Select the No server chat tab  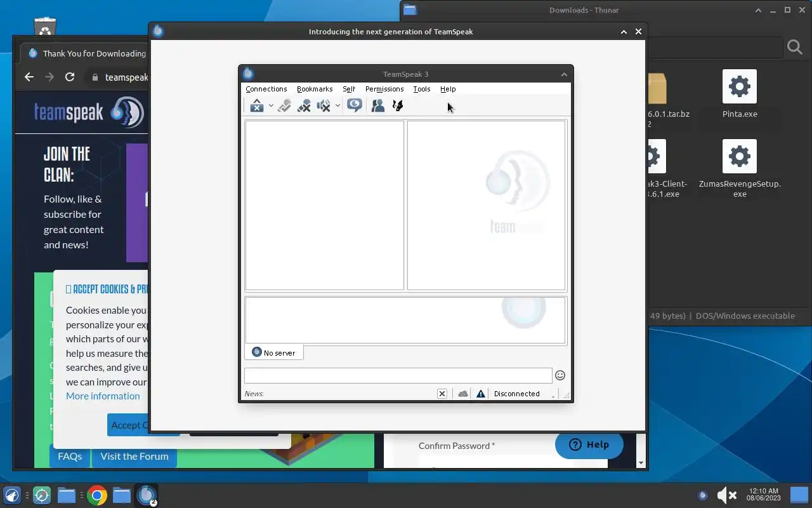point(274,352)
